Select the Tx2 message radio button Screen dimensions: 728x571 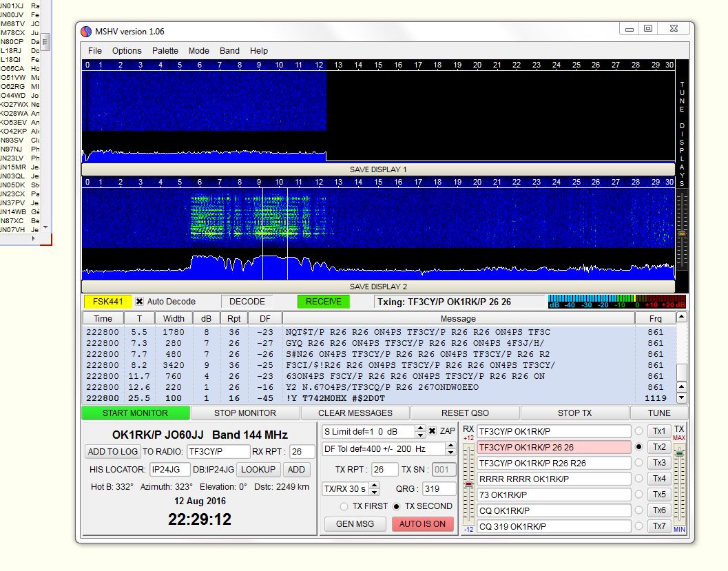coord(639,446)
